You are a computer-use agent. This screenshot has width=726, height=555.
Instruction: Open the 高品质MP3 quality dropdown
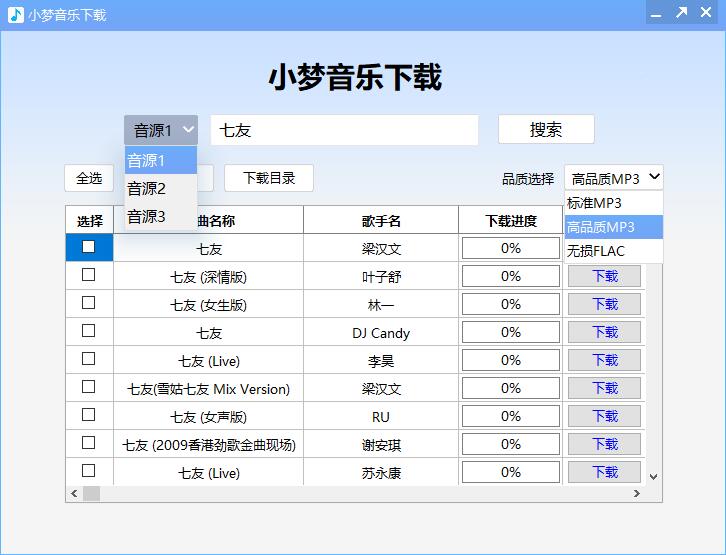pos(613,178)
